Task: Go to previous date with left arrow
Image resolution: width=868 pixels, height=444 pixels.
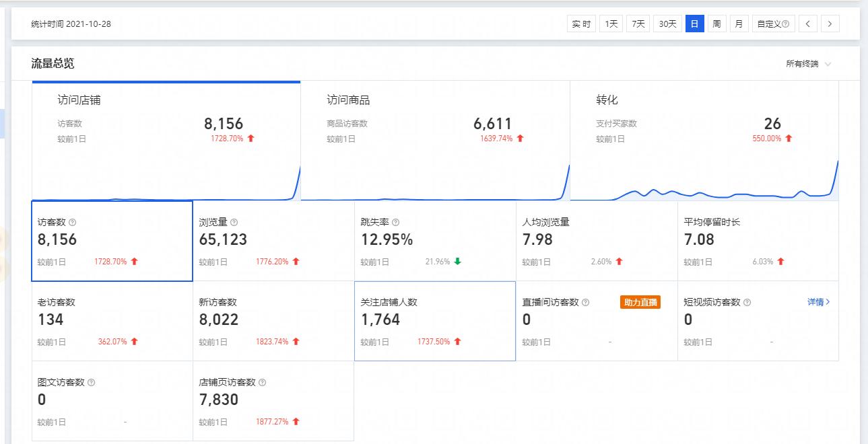Action: click(807, 23)
